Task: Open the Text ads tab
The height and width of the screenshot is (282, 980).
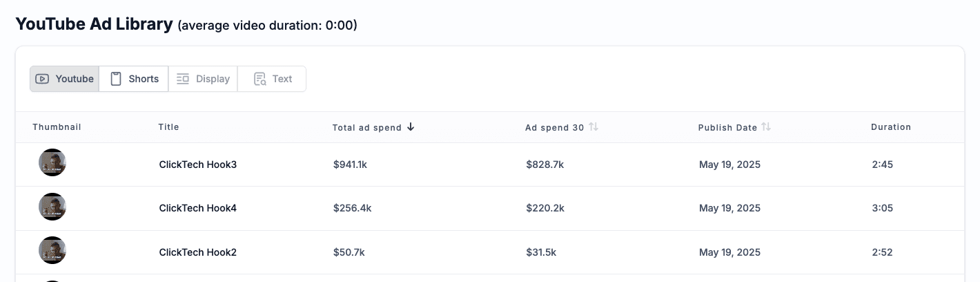Action: [x=272, y=79]
